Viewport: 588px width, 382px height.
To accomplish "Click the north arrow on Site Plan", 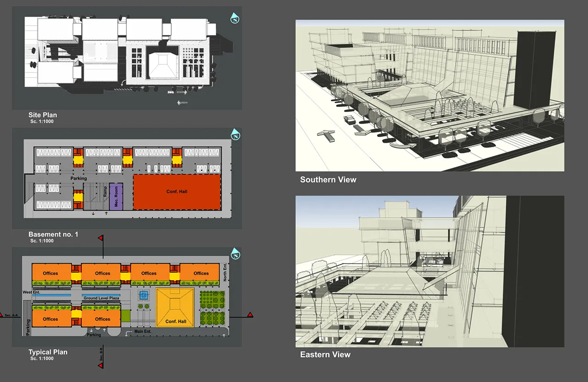I will point(235,18).
